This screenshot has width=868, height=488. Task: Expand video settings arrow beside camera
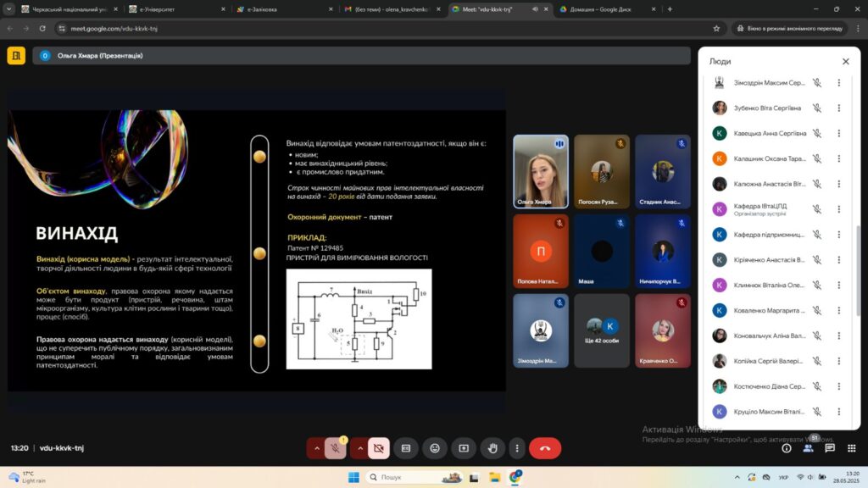359,448
